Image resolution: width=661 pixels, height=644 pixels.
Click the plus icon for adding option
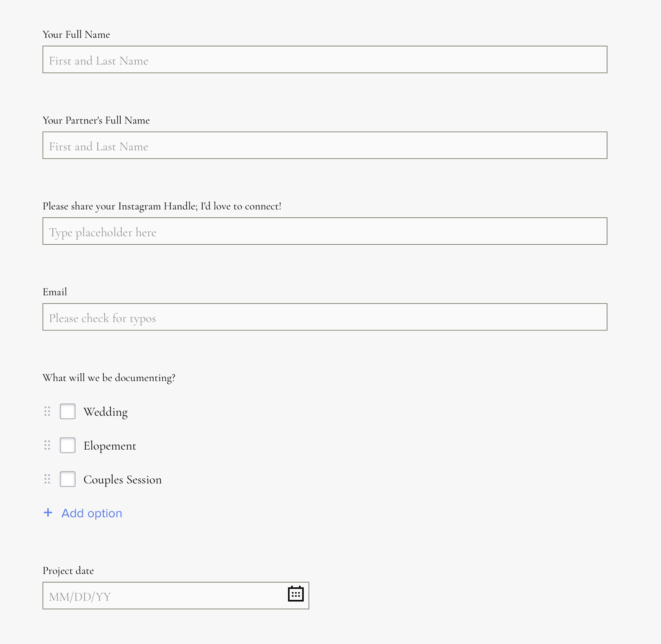(x=48, y=513)
